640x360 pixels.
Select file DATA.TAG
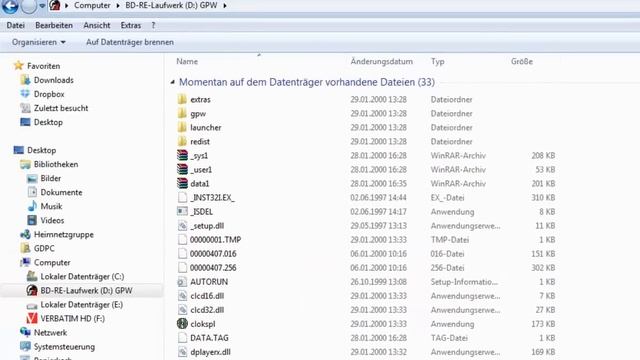pos(209,338)
